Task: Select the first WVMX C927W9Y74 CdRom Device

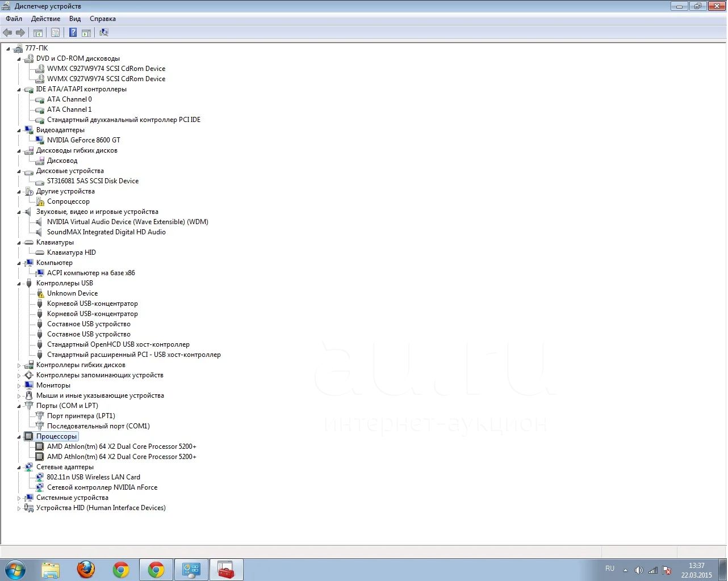Action: point(106,69)
